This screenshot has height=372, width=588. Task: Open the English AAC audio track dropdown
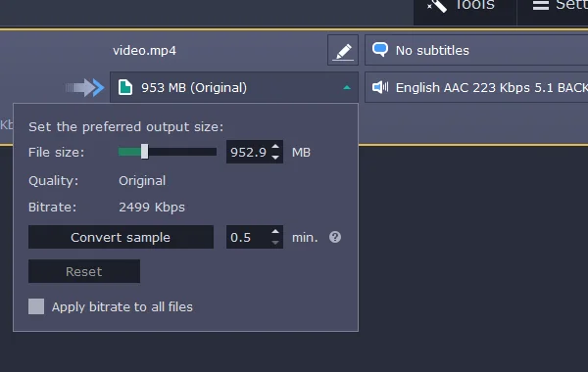click(476, 87)
